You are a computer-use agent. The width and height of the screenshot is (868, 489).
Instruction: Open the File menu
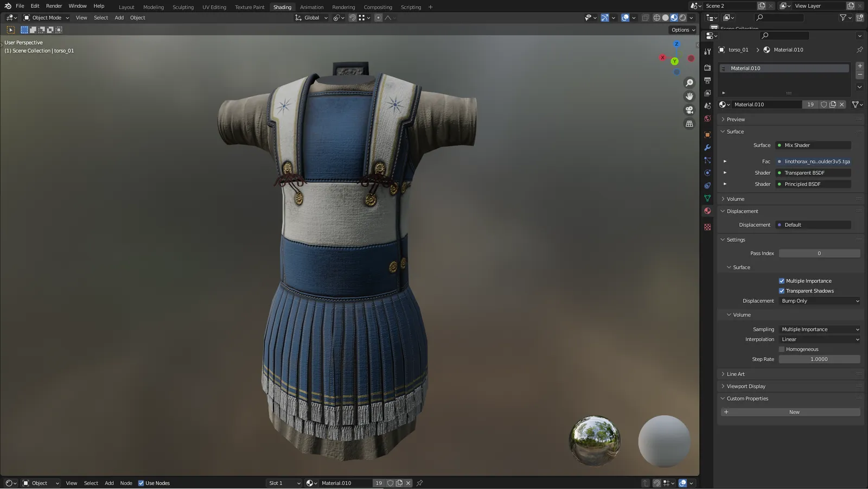[20, 6]
